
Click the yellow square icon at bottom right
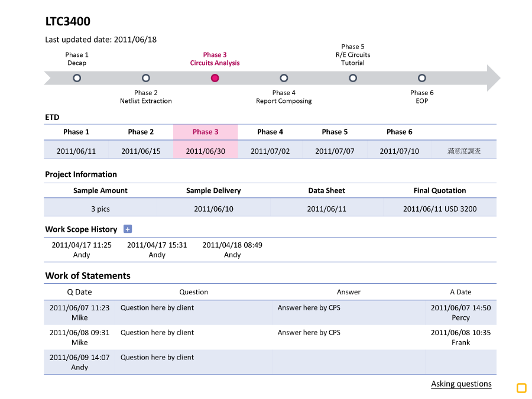pos(521,388)
